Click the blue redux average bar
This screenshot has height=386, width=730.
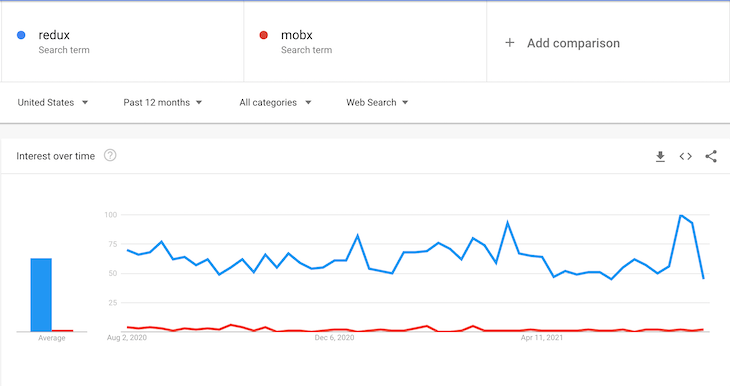(x=41, y=295)
